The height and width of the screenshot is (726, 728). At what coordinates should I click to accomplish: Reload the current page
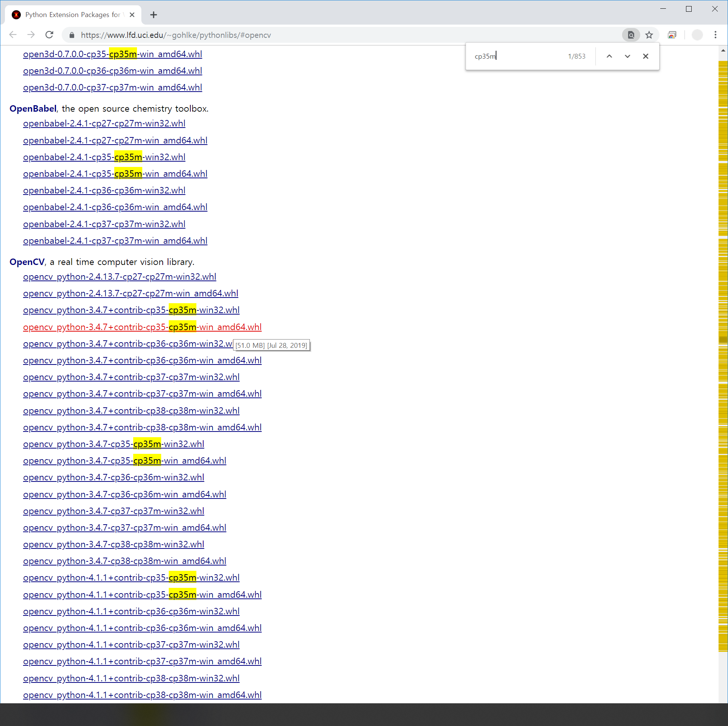click(x=49, y=35)
